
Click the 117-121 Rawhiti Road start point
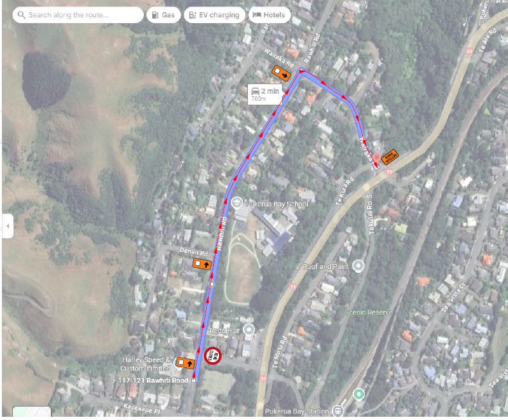194,380
